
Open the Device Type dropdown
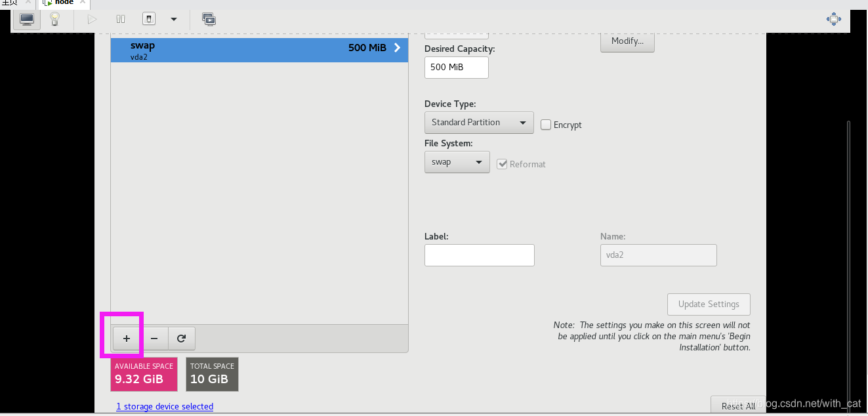[479, 123]
